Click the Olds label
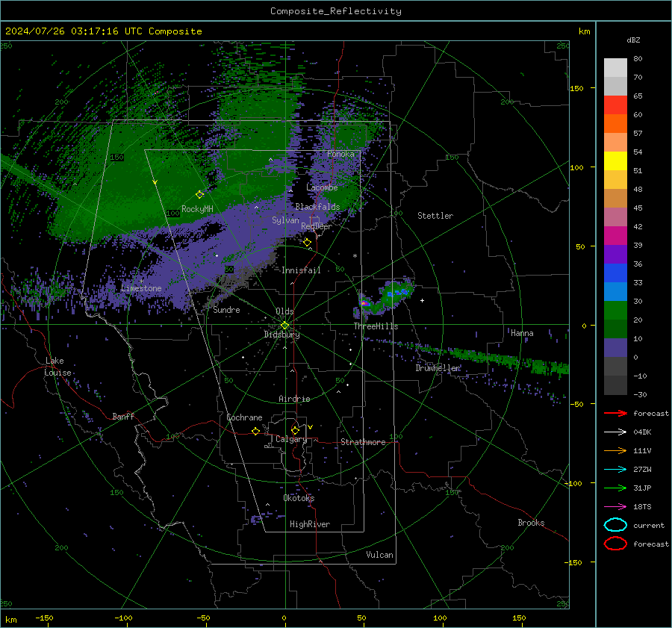 point(284,311)
